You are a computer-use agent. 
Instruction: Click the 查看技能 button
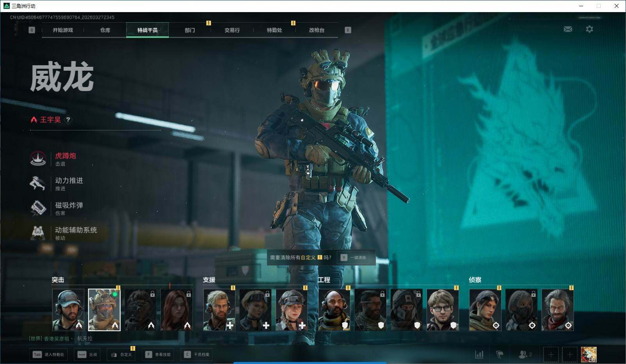pos(158,354)
